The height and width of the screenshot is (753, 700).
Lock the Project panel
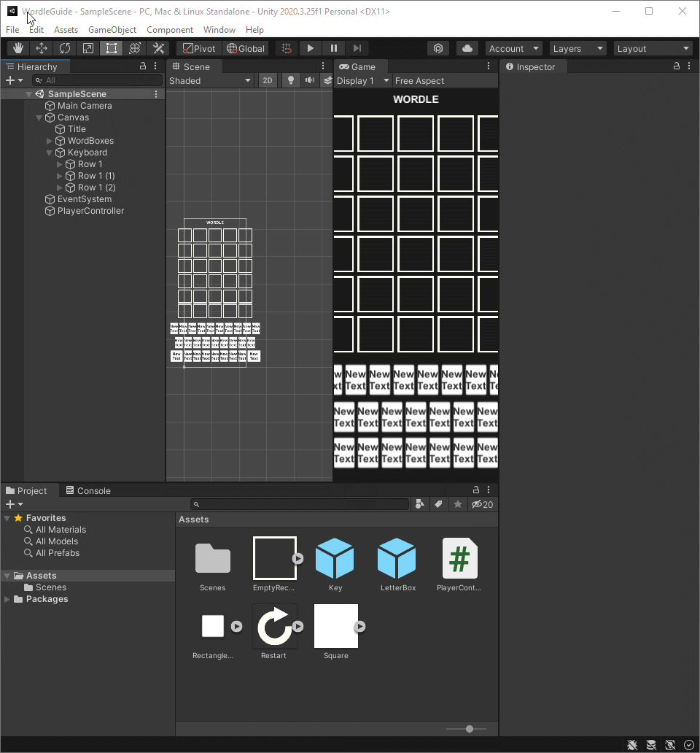[476, 490]
